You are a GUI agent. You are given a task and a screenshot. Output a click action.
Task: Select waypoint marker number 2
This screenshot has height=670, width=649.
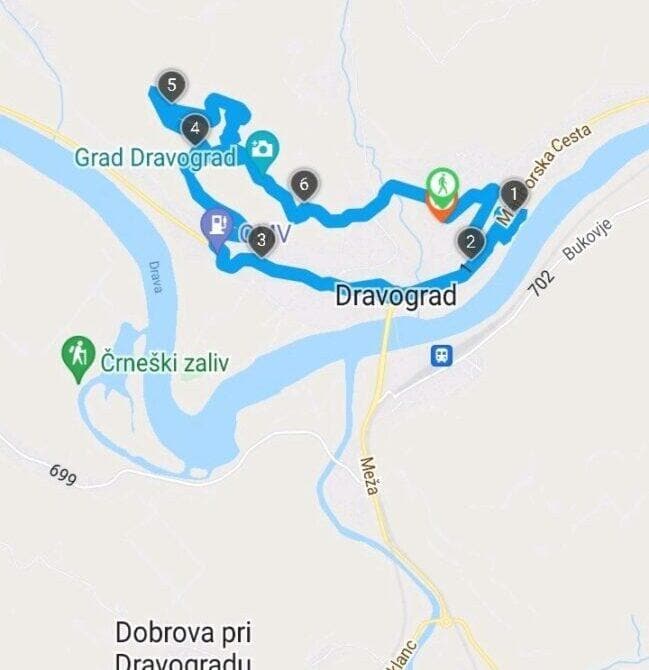pyautogui.click(x=470, y=242)
